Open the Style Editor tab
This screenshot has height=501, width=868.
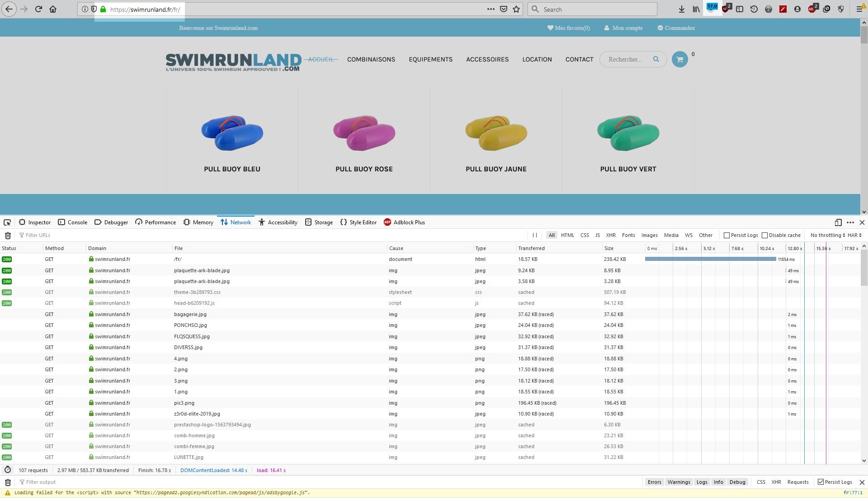click(x=358, y=222)
